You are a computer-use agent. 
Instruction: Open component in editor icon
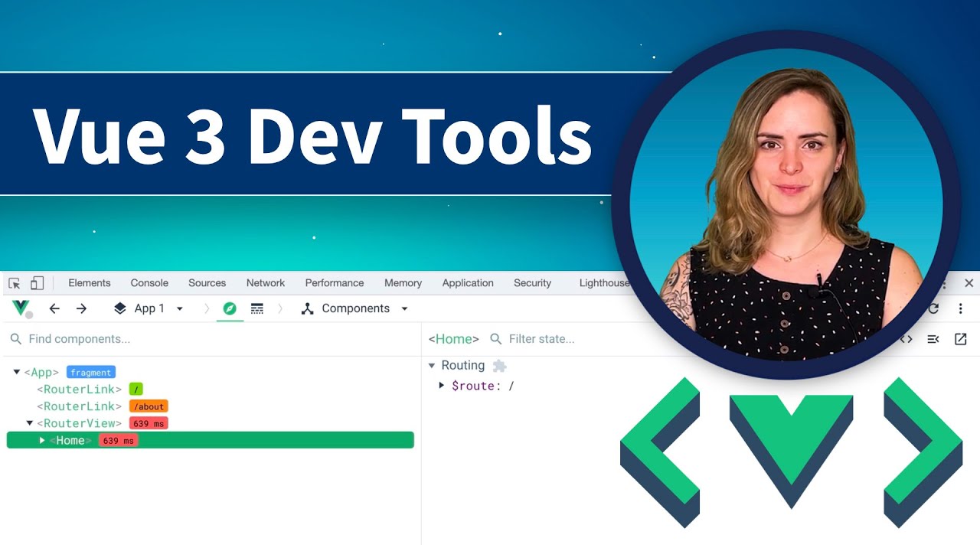pyautogui.click(x=960, y=339)
